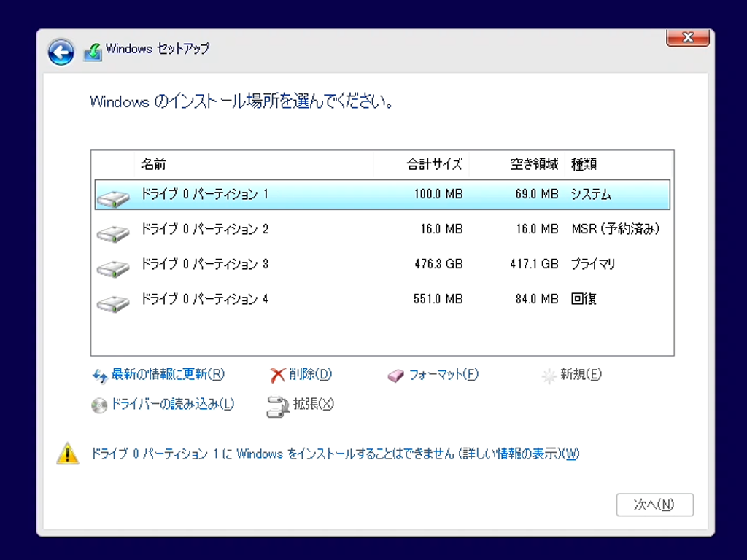
Task: Refresh list via 最新の情報に更新(R)
Action: coord(168,375)
